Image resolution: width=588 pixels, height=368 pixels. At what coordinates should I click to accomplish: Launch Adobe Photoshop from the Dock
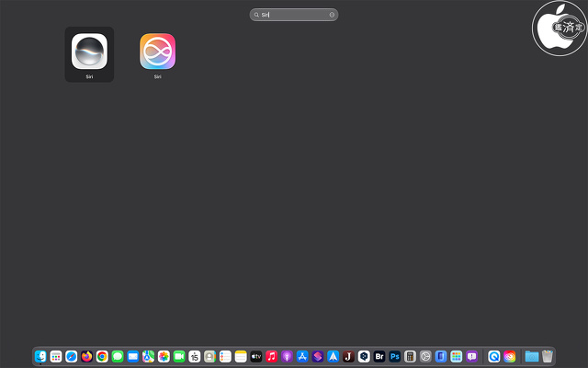click(x=394, y=356)
